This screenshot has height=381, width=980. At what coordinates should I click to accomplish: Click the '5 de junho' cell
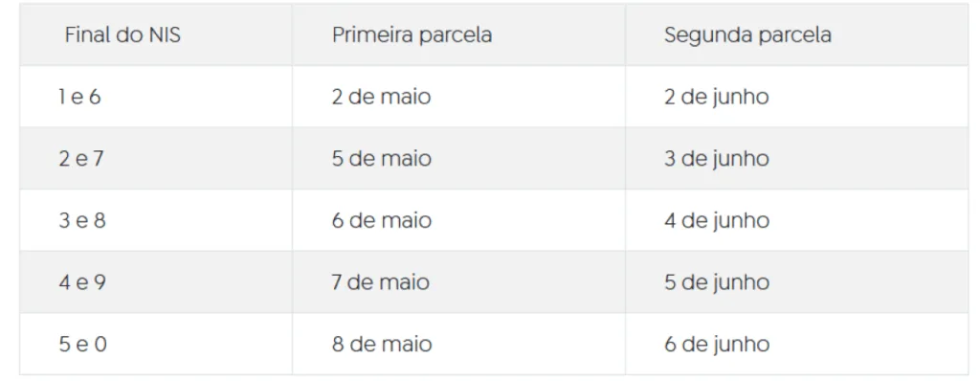797,282
